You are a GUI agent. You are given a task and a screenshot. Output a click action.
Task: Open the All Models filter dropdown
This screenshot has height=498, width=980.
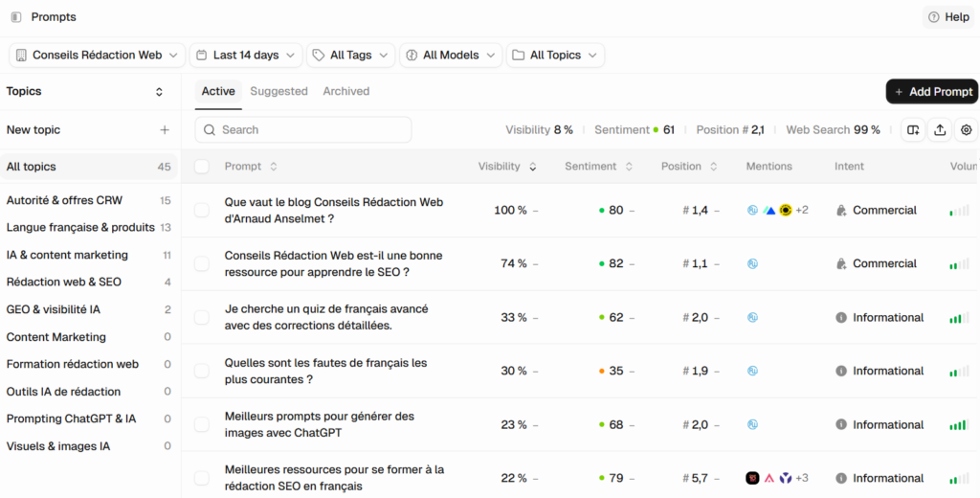(x=451, y=55)
